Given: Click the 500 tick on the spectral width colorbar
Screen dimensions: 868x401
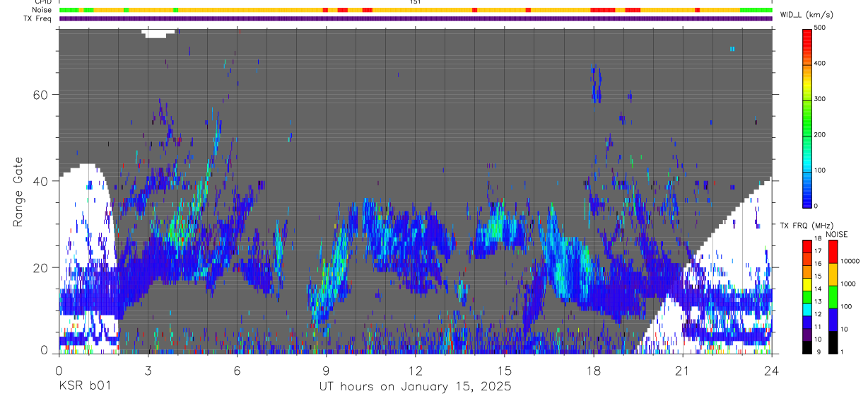Looking at the screenshot, I should 820,28.
